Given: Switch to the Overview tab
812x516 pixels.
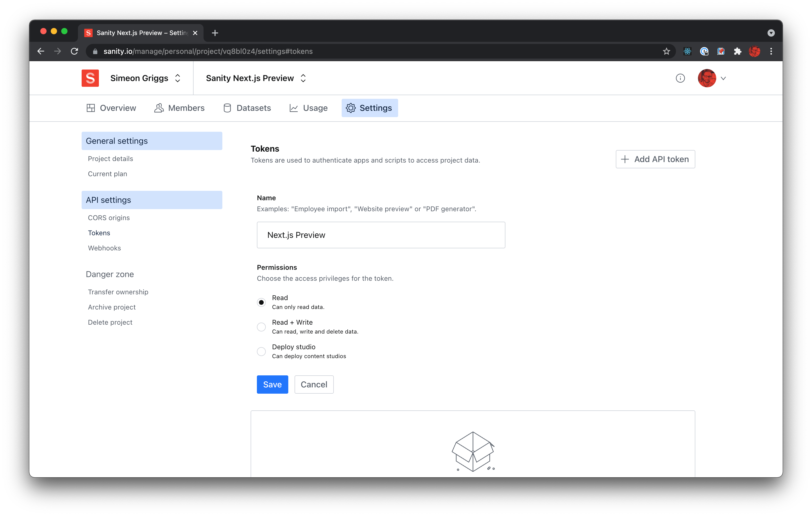Looking at the screenshot, I should [x=111, y=108].
